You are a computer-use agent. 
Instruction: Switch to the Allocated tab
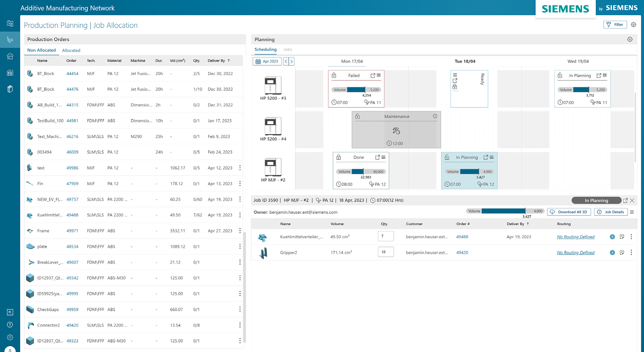tap(71, 50)
